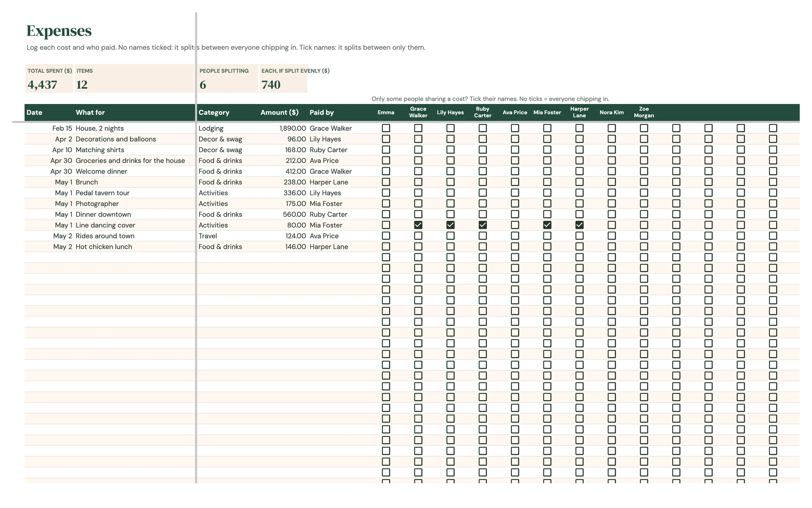This screenshot has width=812, height=508.
Task: Tick Ruby Carter for Matching shirts
Action: pos(483,150)
